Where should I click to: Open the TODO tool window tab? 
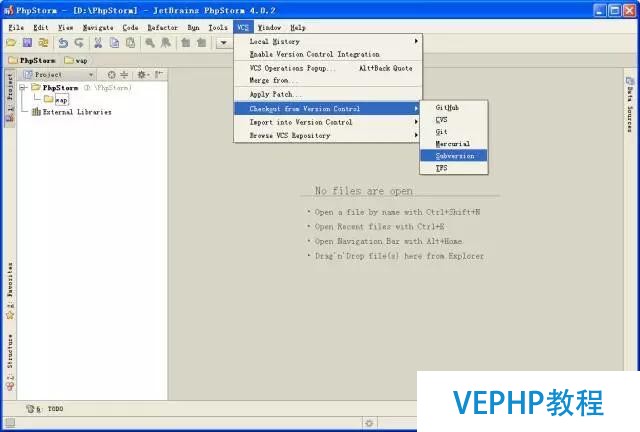pos(44,409)
